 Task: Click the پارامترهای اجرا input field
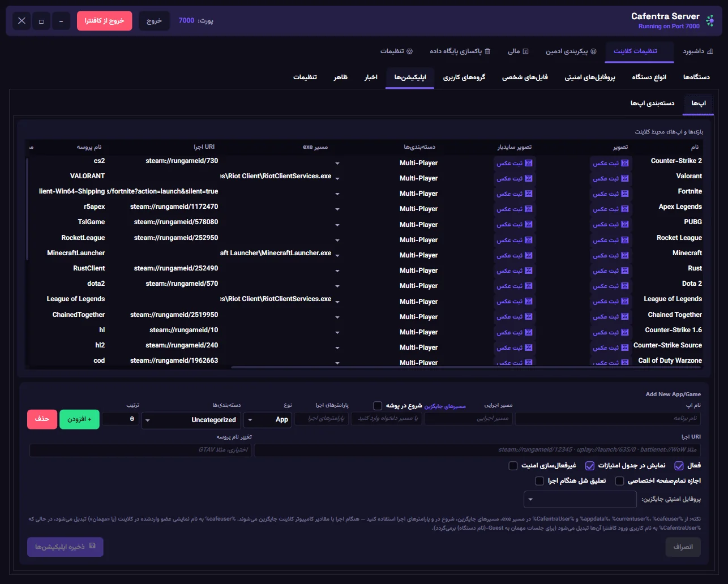[322, 419]
